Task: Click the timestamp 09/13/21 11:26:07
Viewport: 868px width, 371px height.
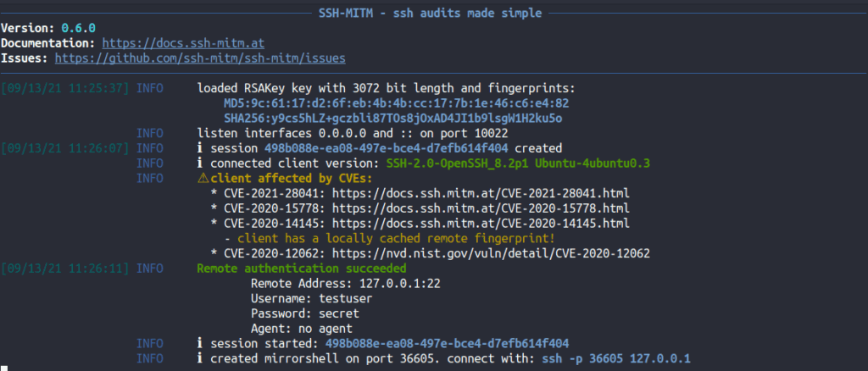Action: click(x=65, y=148)
